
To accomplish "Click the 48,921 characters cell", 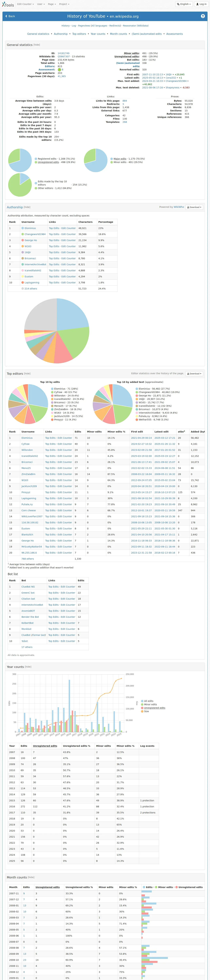I will [x=87, y=228].
